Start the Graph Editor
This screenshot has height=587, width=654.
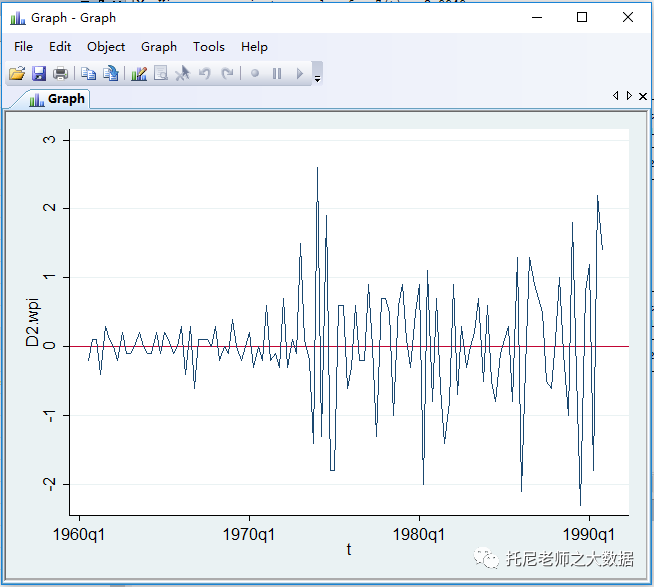point(139,73)
